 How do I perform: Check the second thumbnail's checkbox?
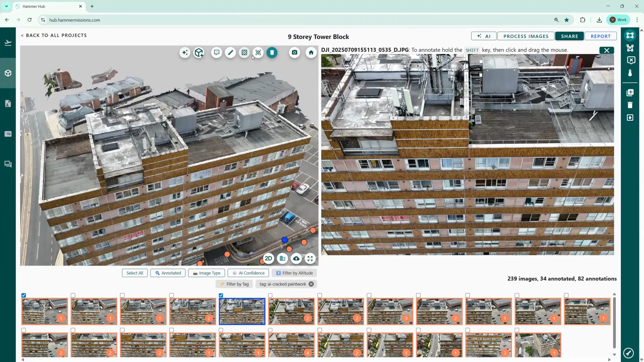pos(73,295)
